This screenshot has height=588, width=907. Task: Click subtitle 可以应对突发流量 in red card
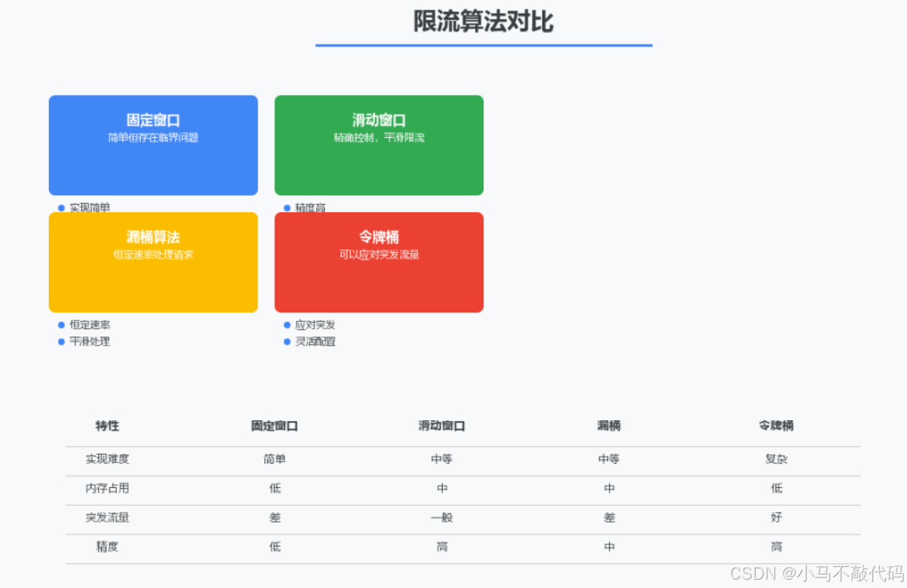(x=379, y=254)
